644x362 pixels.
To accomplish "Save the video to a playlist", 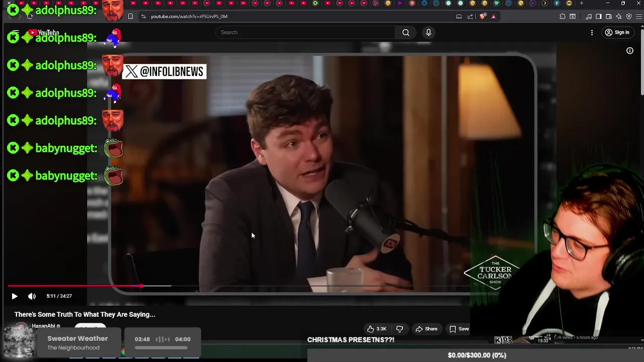I will click(x=459, y=329).
